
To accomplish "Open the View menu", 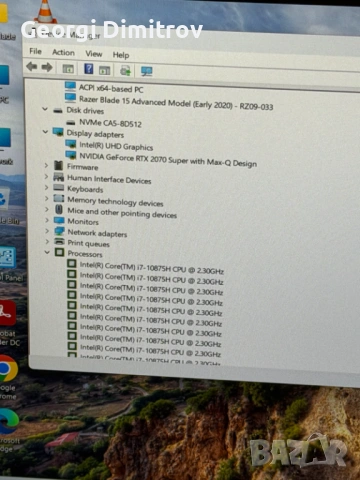I will click(94, 54).
